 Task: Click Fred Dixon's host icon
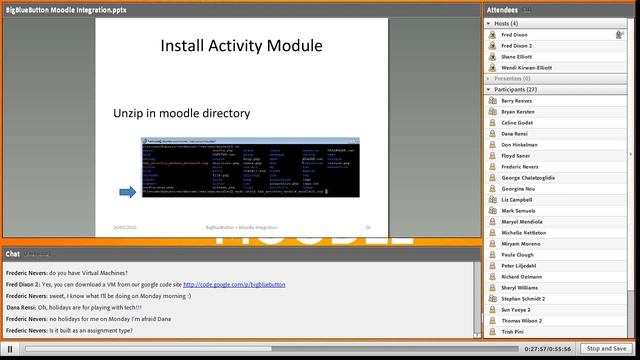(x=492, y=35)
